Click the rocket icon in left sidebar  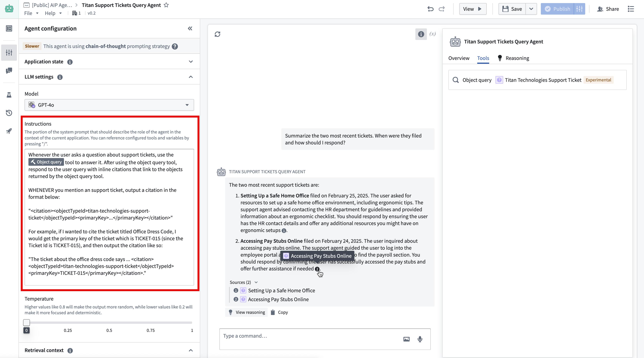[x=9, y=131]
